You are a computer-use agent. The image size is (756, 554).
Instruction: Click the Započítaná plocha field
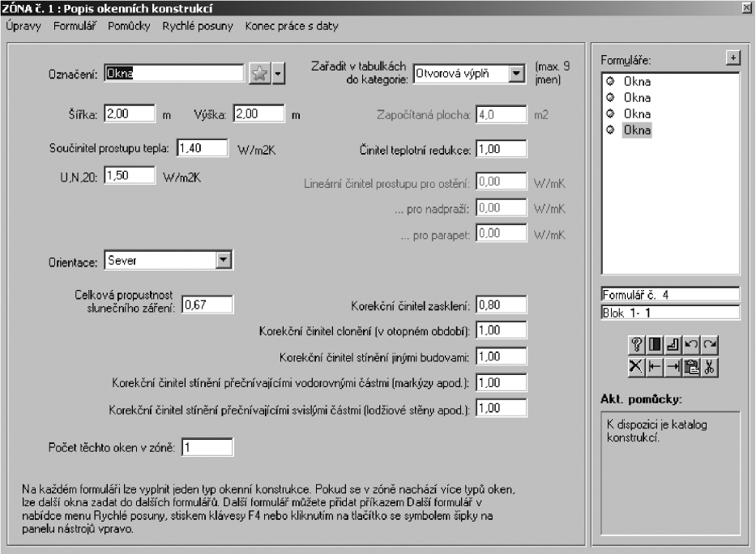click(x=502, y=115)
